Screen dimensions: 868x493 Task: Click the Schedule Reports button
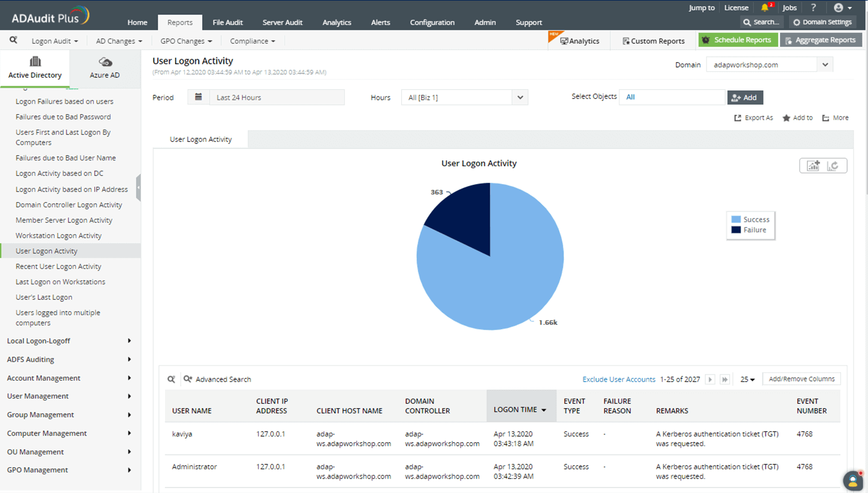click(x=738, y=40)
